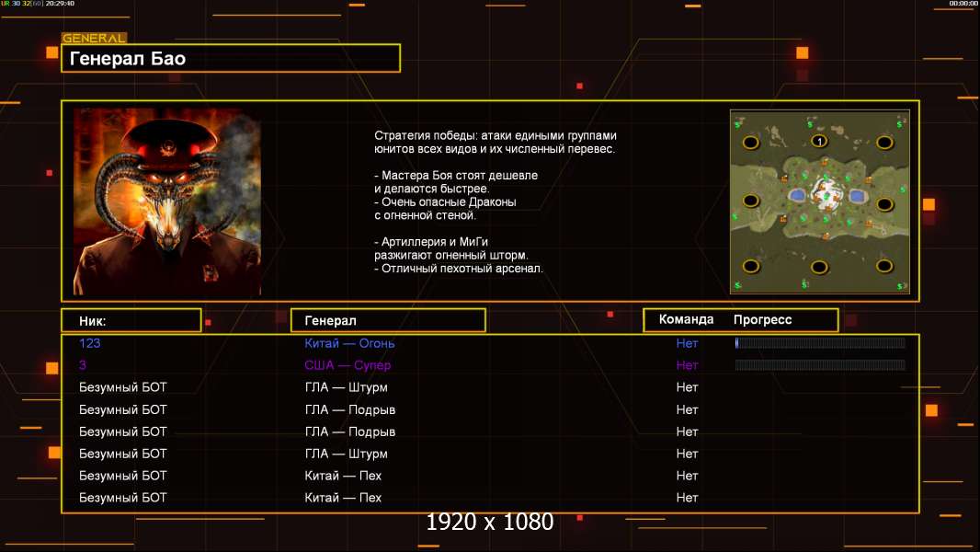
Task: Click the "Очень опасные Драконы" line
Action: click(x=446, y=201)
